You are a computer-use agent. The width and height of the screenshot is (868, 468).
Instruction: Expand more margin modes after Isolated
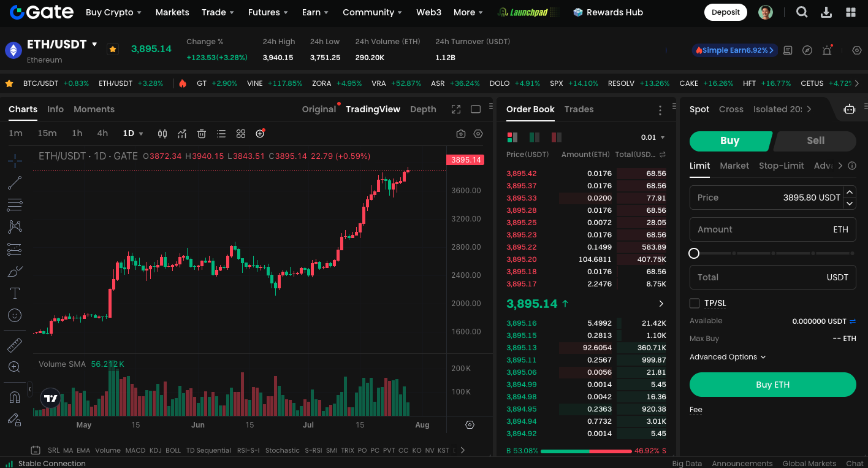(x=809, y=109)
